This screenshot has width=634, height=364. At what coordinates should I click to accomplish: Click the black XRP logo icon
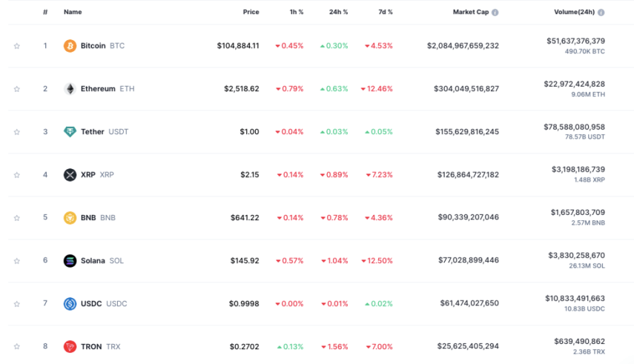(x=70, y=175)
